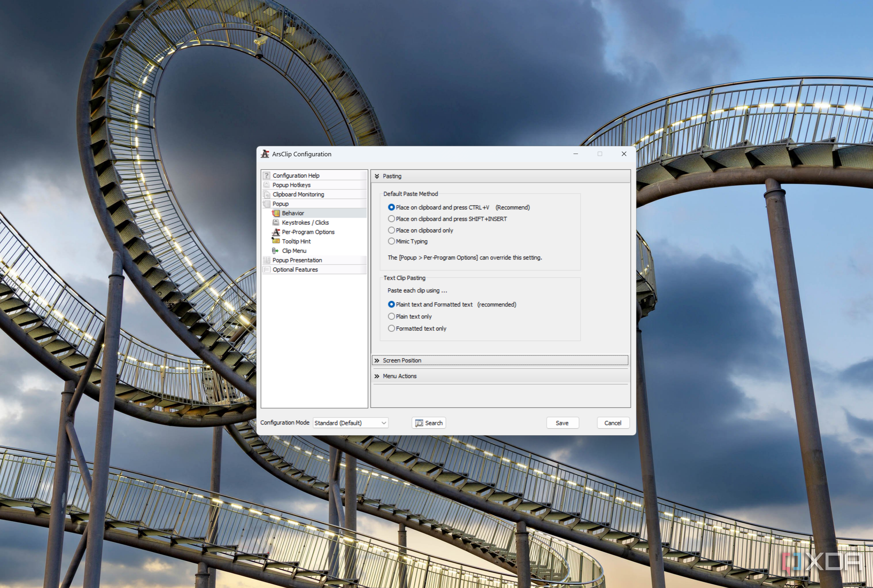The image size is (873, 588).
Task: Select Place on clipboard and press CTRL+V
Action: [x=391, y=207]
